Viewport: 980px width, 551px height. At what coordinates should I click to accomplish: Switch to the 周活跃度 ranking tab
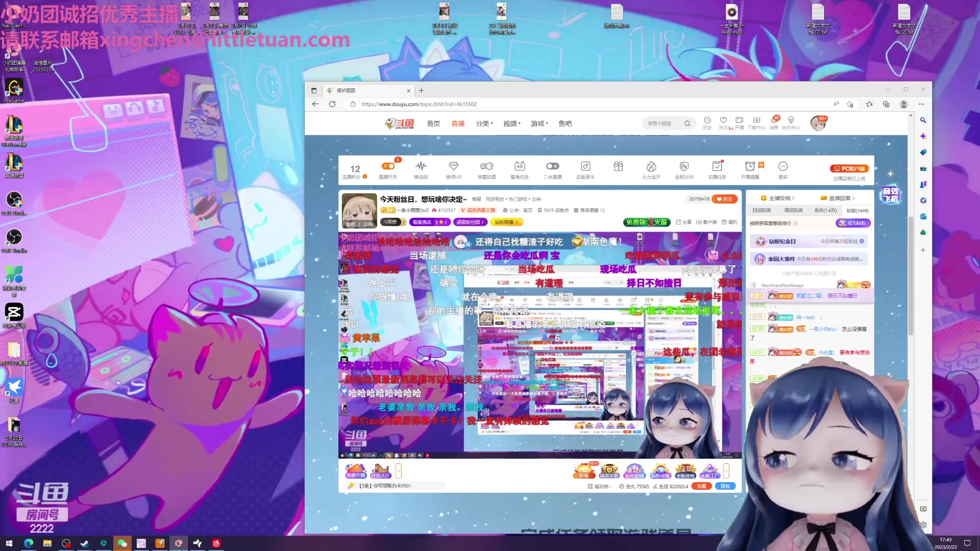point(793,210)
